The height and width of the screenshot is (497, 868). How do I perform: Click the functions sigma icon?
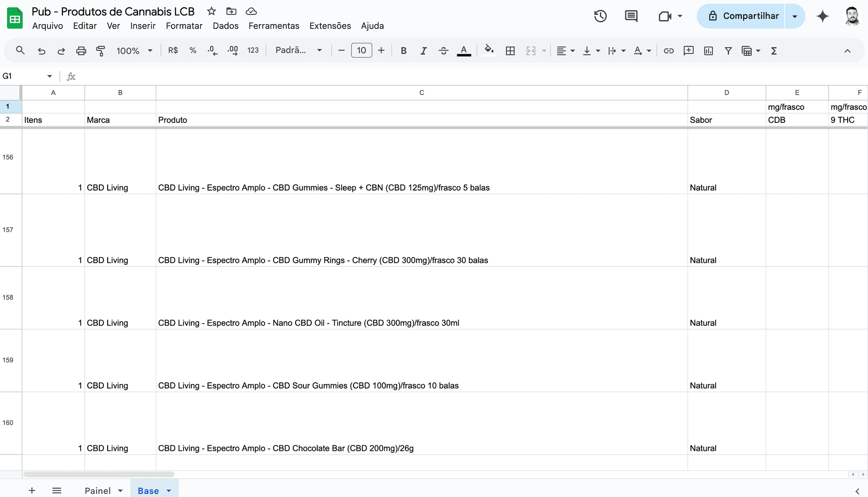[774, 51]
